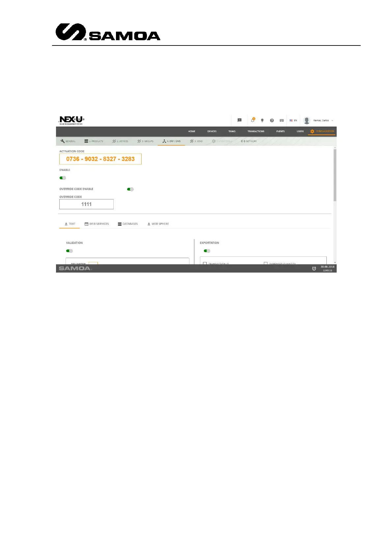The image size is (392, 555).
Task: Open the SYSTEM TOOLS tab
Action: (222, 141)
